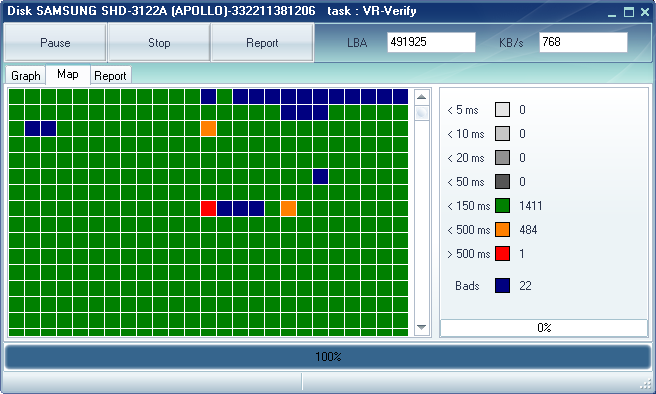Click the orange < 500 ms swatch

502,230
